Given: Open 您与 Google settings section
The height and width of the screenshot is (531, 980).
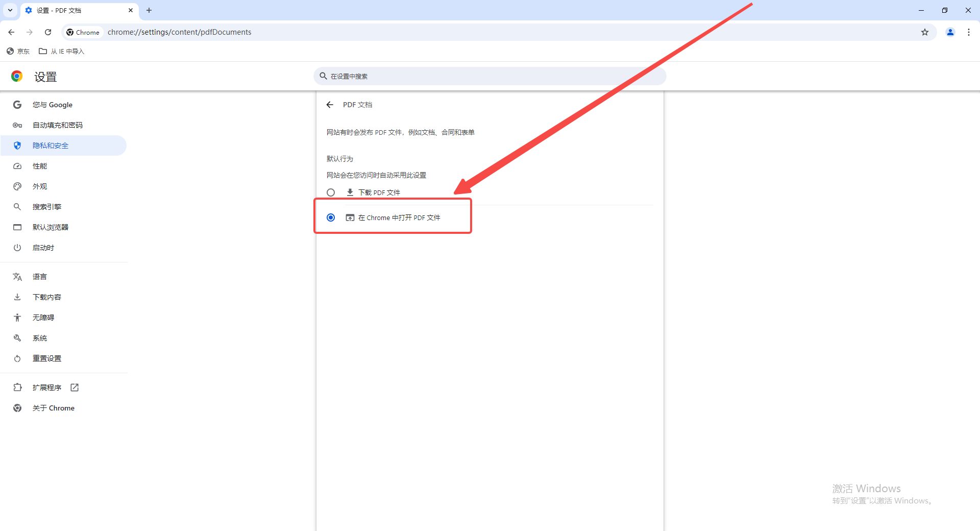Looking at the screenshot, I should 64,105.
